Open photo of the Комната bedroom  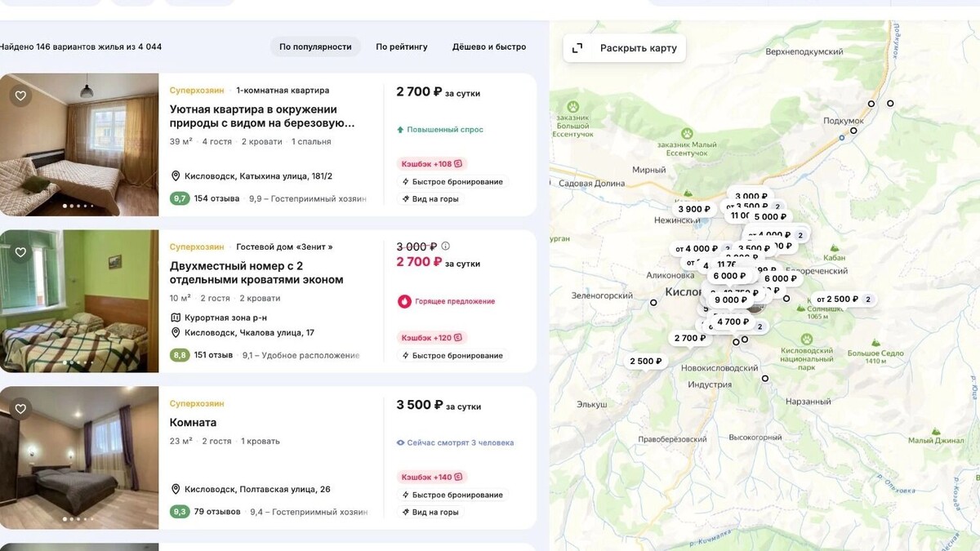[x=79, y=458]
